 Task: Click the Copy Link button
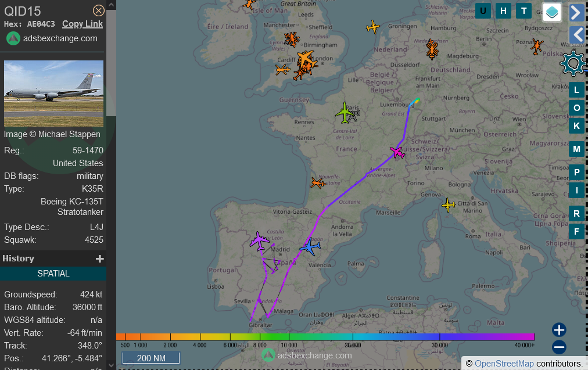pyautogui.click(x=82, y=24)
